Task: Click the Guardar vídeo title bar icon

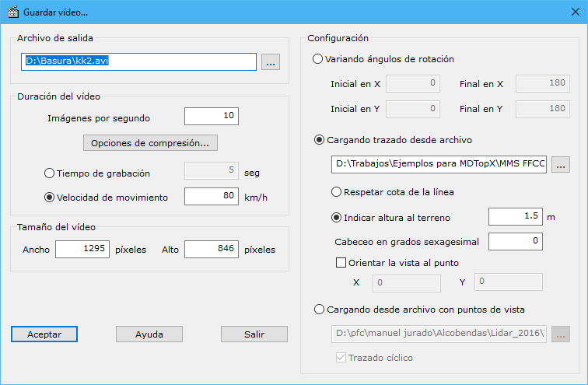Action: [13, 12]
